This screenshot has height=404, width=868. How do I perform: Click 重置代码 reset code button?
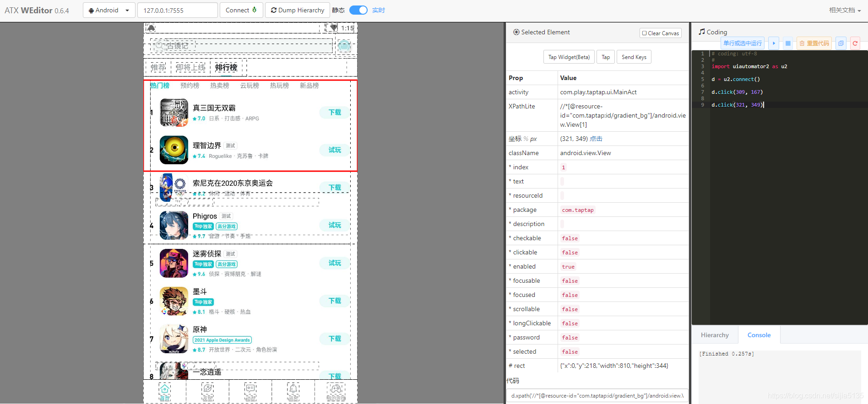tap(814, 43)
